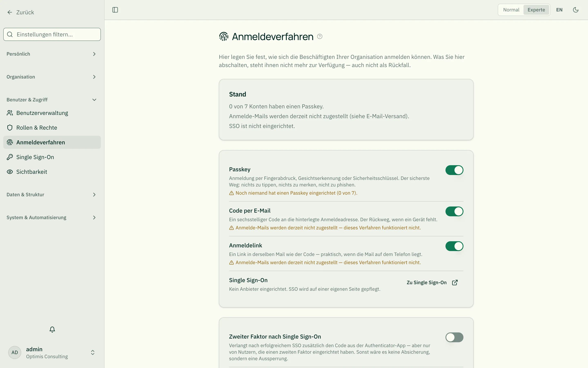Toggle the sidebar panel icon
The image size is (588, 368).
point(115,10)
